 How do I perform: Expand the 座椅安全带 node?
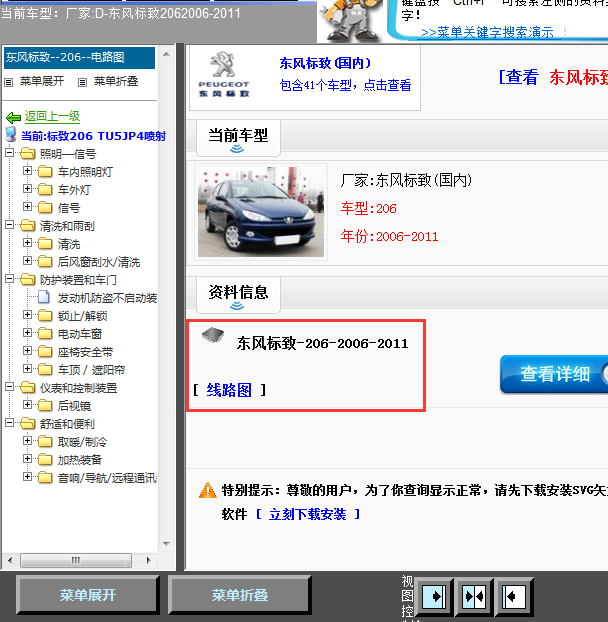click(x=27, y=351)
